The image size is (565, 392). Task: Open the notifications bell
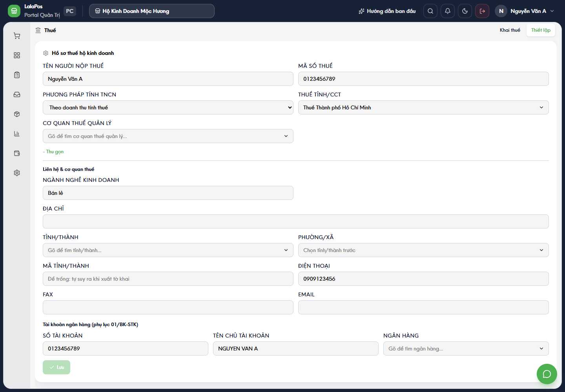tap(448, 11)
